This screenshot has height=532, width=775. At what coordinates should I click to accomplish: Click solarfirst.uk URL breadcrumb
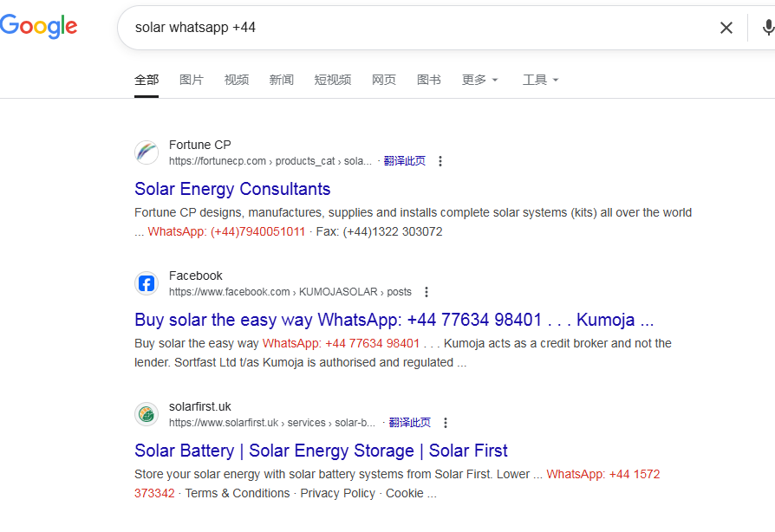click(272, 423)
